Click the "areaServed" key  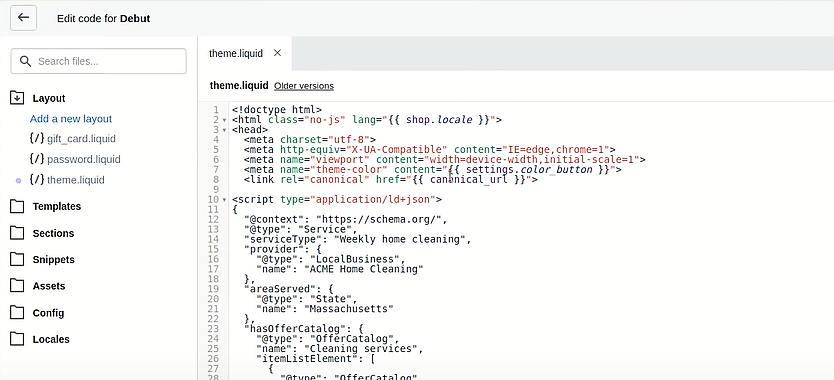pos(280,289)
